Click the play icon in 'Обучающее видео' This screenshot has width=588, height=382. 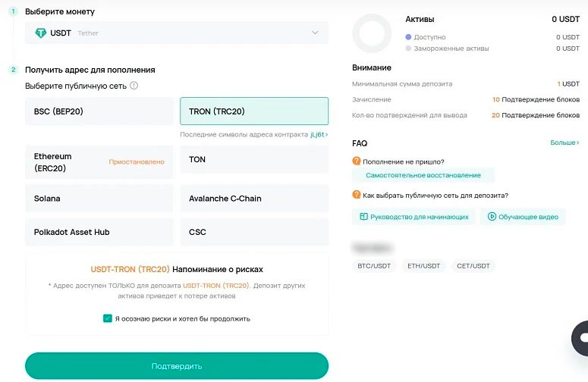(x=492, y=217)
